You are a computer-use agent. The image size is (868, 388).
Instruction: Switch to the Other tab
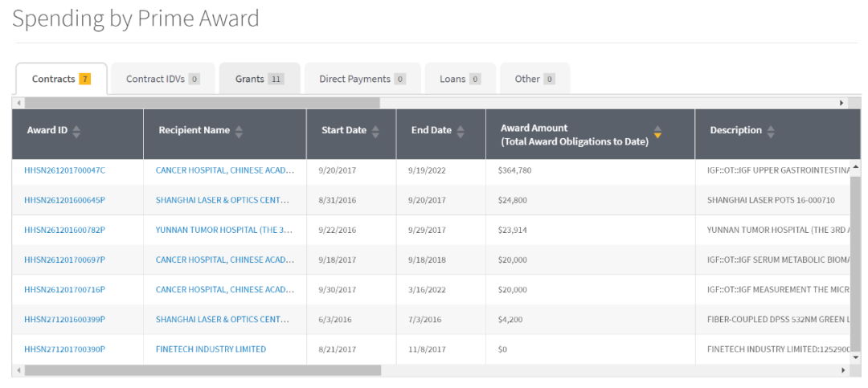pos(534,79)
